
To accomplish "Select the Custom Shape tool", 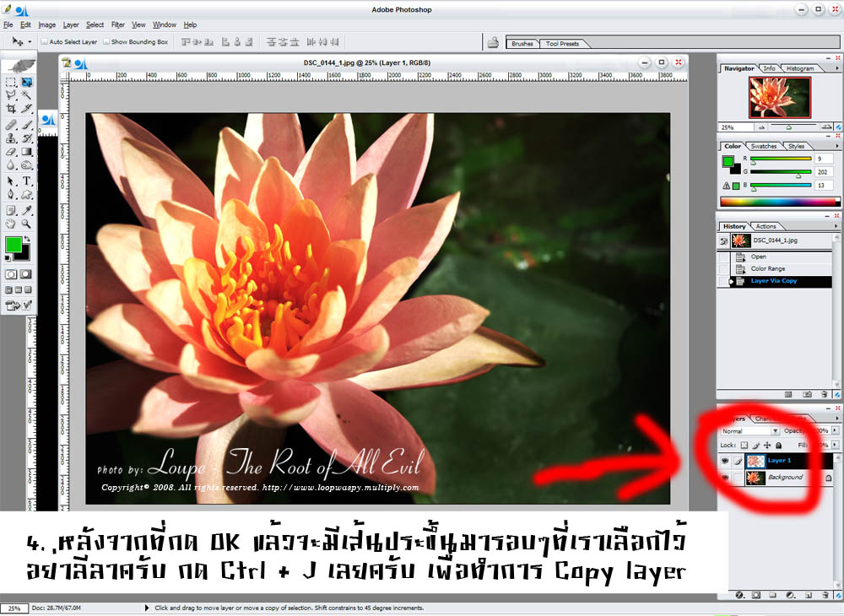I will 26,194.
